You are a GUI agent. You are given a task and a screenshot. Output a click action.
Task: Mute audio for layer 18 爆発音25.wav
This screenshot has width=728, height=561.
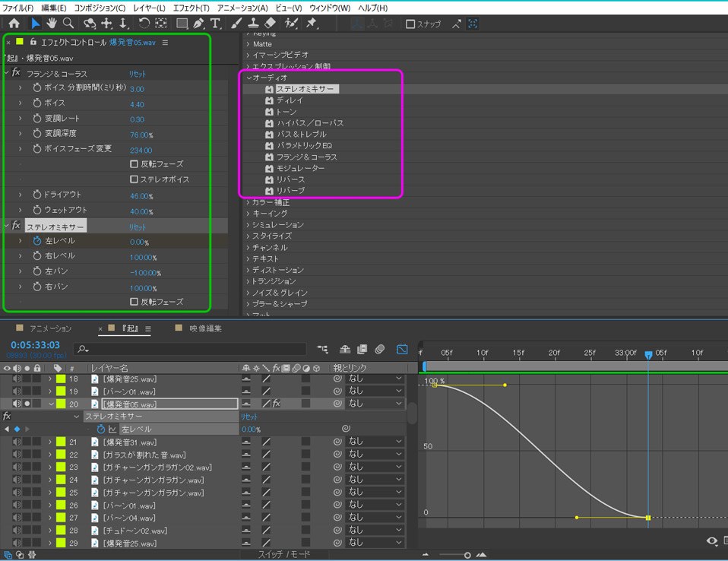[17, 379]
